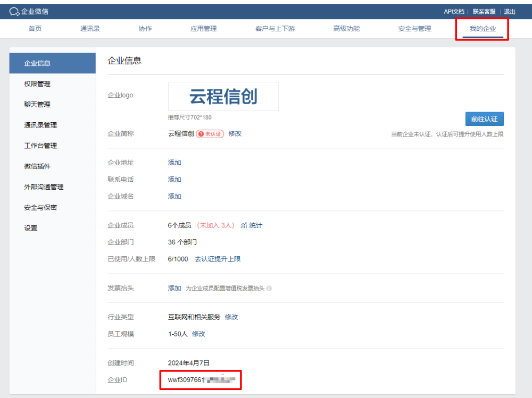532x398 pixels.
Task: Click the 6/1000 usage value
Action: point(178,259)
